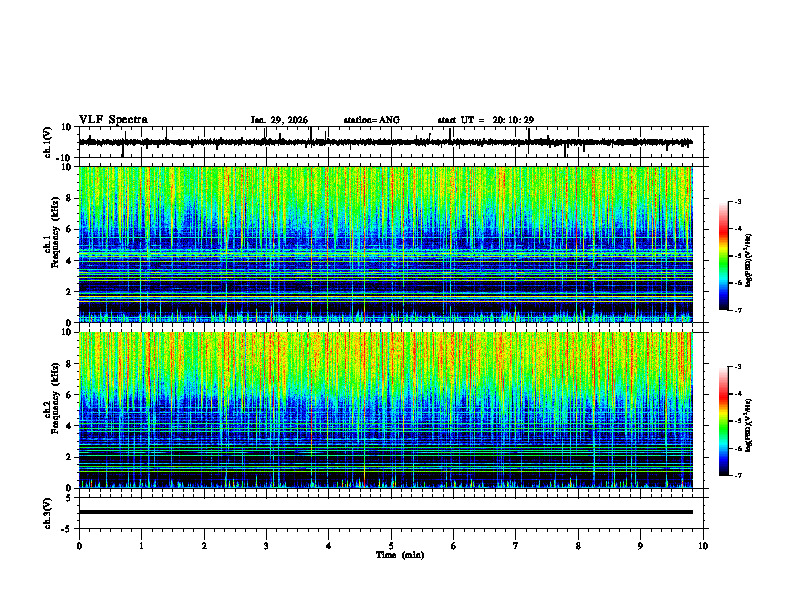The height and width of the screenshot is (612, 792).
Task: Click time-axis tick label '9'
Action: pyautogui.click(x=640, y=546)
